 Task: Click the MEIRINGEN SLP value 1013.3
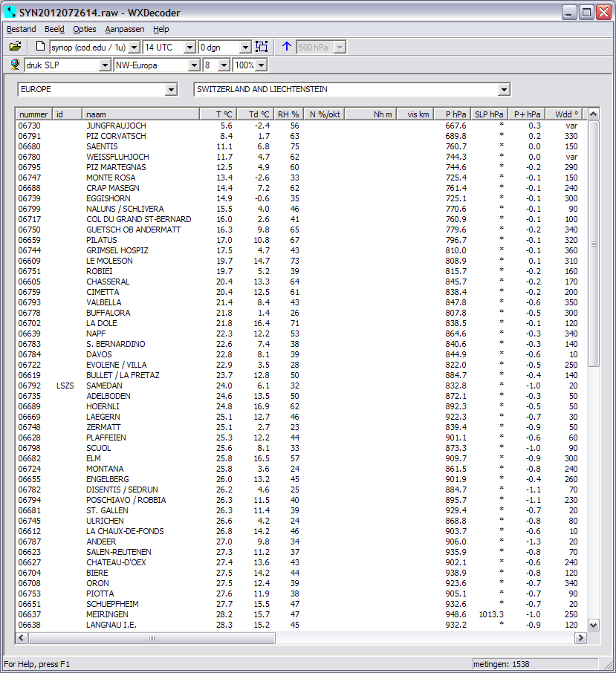click(491, 614)
